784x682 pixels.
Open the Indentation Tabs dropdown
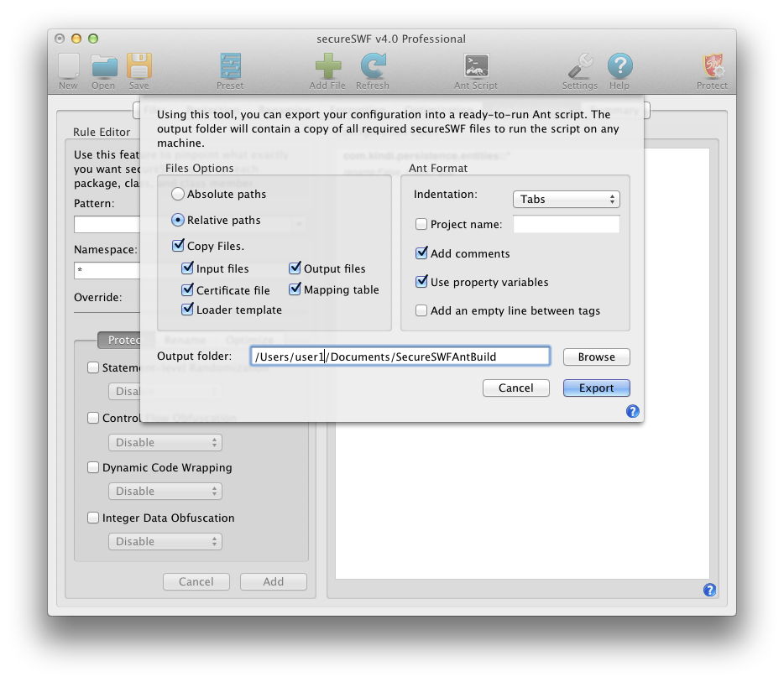[x=566, y=199]
